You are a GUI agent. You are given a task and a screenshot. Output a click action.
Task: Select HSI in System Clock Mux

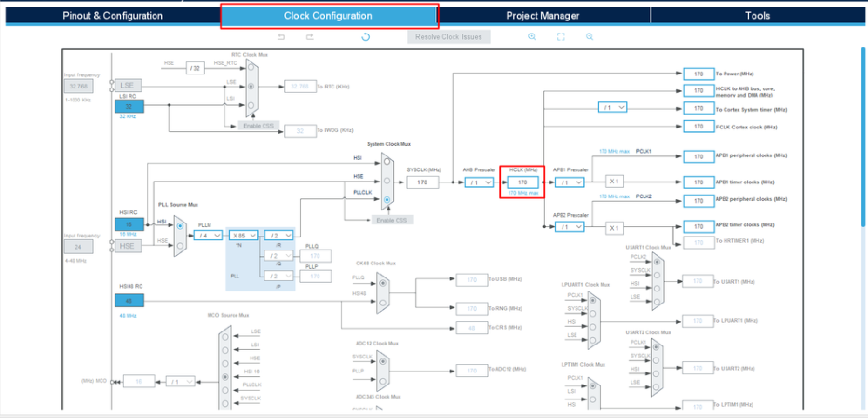coord(387,163)
